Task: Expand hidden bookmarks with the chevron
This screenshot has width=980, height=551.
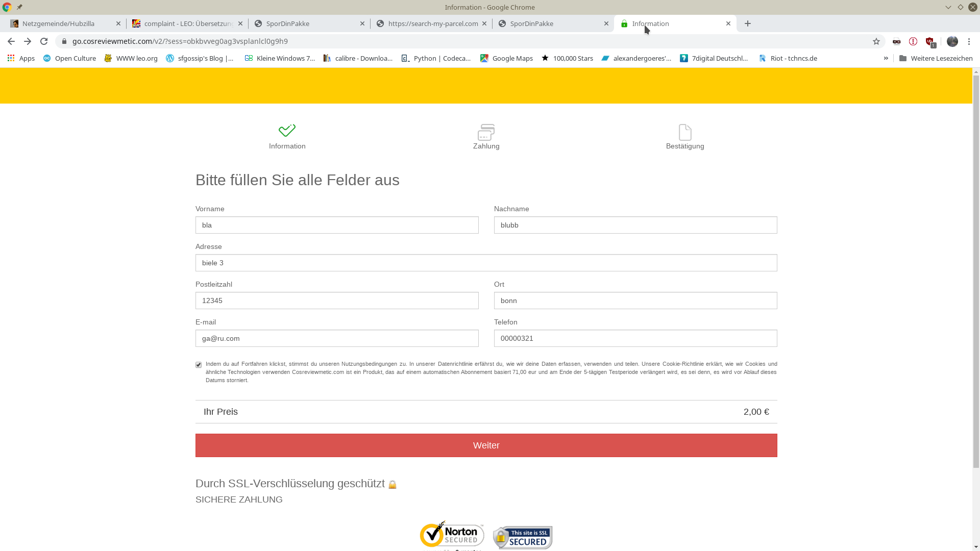Action: pyautogui.click(x=886, y=58)
